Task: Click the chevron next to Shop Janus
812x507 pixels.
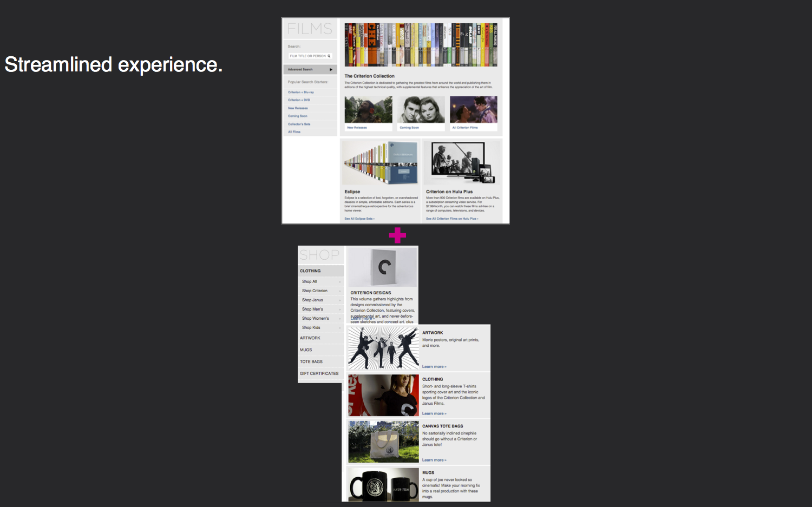Action: click(x=340, y=300)
